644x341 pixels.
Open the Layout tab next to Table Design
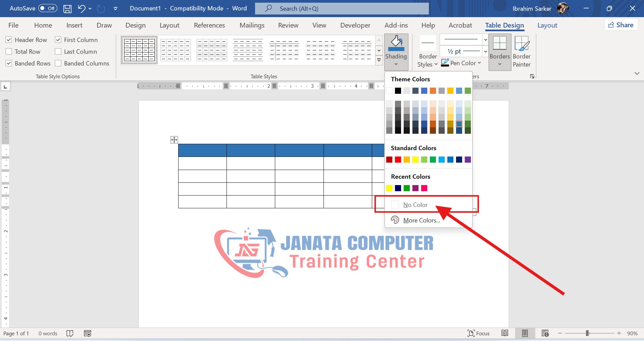click(547, 25)
